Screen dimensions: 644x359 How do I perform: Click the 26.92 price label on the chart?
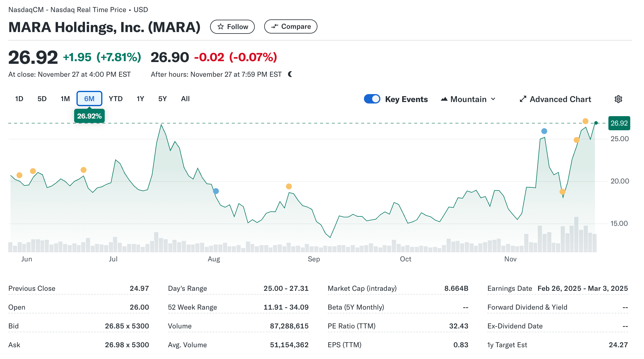619,123
